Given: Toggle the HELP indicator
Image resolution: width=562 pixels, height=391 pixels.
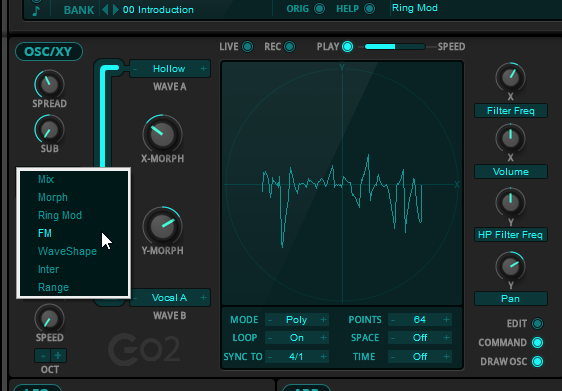Looking at the screenshot, I should coord(370,8).
